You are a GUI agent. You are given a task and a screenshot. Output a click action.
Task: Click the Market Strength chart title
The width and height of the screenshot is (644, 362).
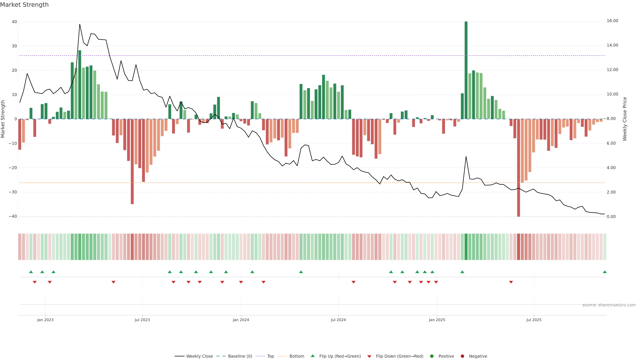(24, 5)
